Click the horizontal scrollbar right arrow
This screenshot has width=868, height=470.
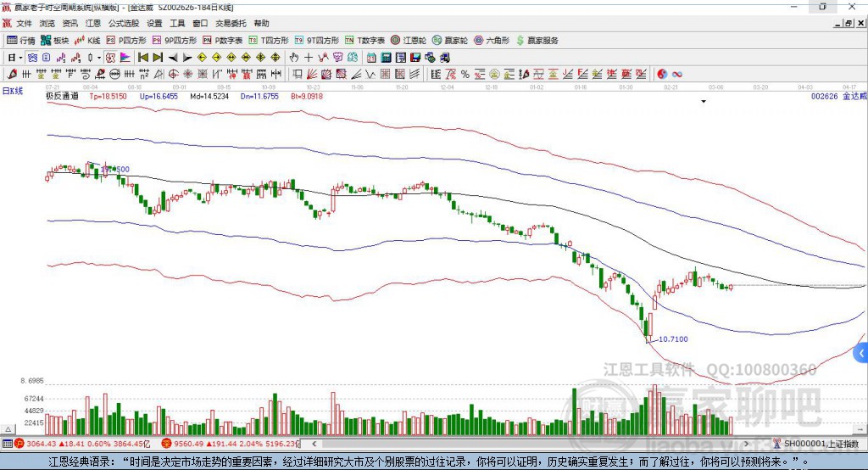click(x=746, y=444)
